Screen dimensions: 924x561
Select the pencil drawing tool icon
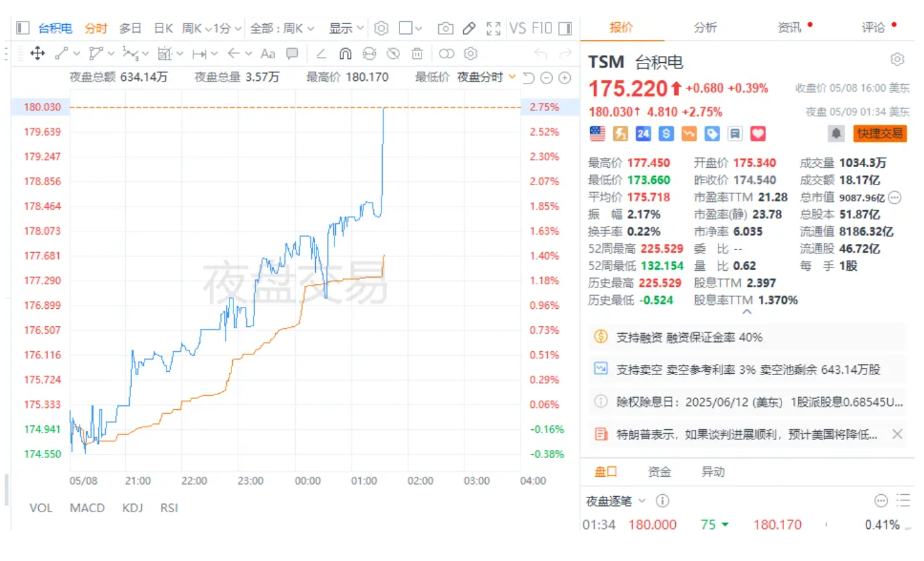point(469,28)
